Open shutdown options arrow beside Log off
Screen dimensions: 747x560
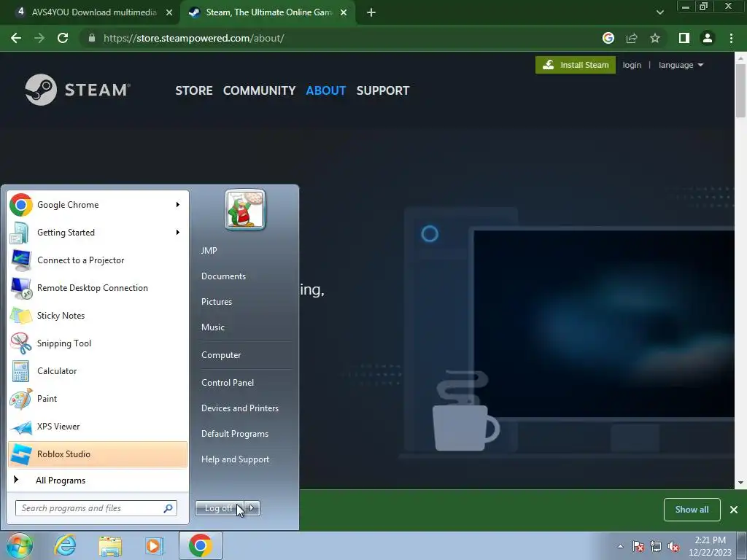(x=252, y=508)
